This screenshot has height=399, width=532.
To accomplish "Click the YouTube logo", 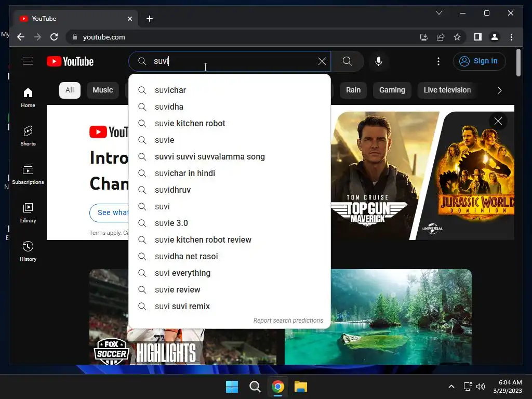I will [x=70, y=61].
